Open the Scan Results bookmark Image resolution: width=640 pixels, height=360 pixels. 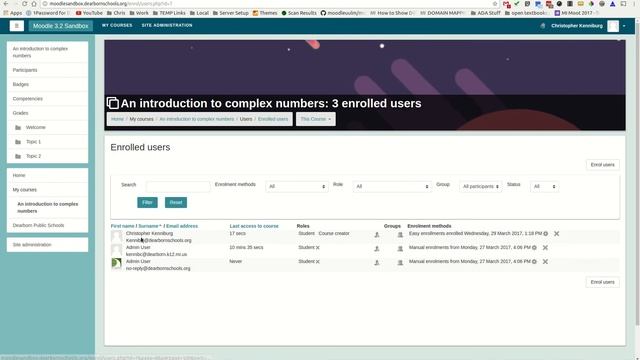tap(299, 13)
